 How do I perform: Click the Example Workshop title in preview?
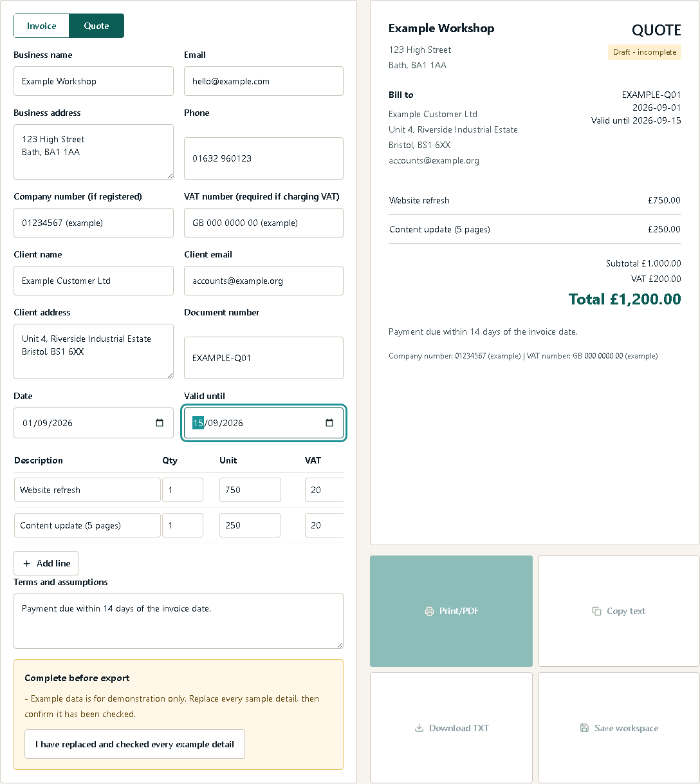441,28
